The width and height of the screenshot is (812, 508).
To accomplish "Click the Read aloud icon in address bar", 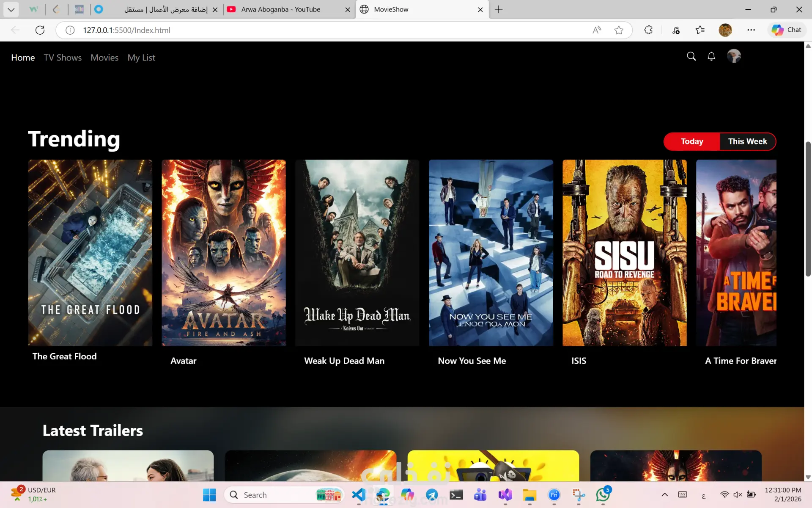I will pyautogui.click(x=596, y=30).
